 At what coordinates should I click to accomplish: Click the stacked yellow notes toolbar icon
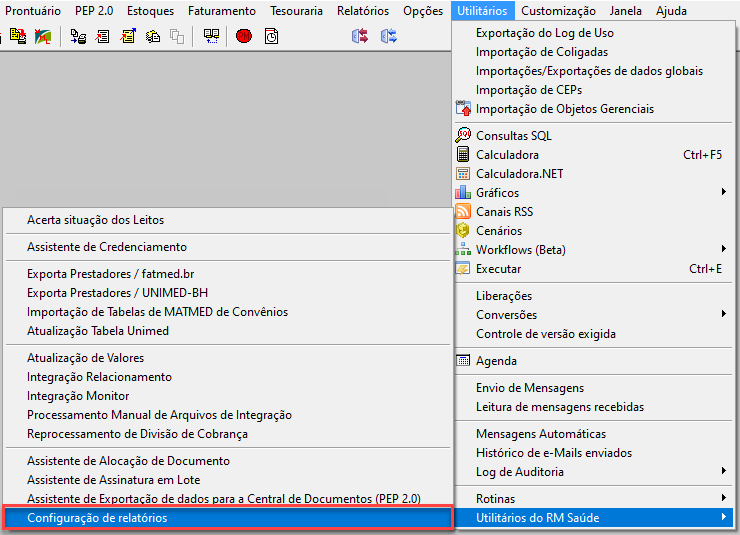(x=152, y=36)
